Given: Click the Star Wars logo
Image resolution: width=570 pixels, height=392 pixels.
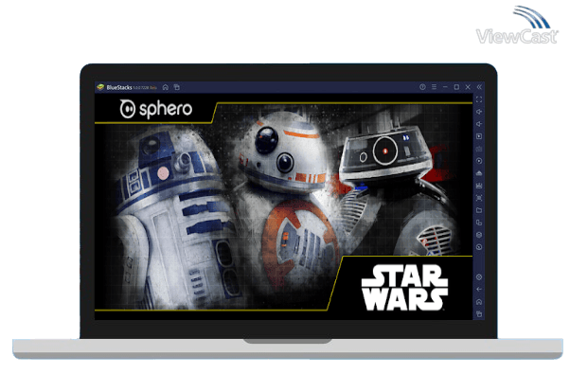Looking at the screenshot, I should tap(404, 287).
